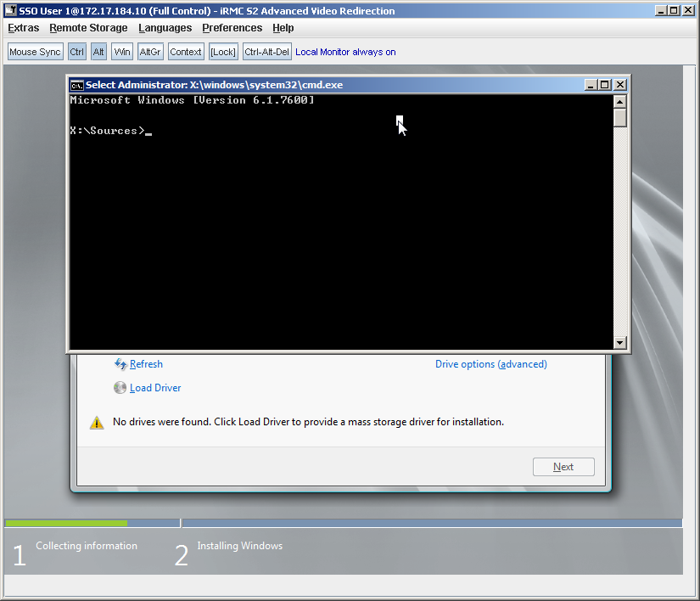This screenshot has width=700, height=601.
Task: Toggle the Context key button
Action: (186, 52)
